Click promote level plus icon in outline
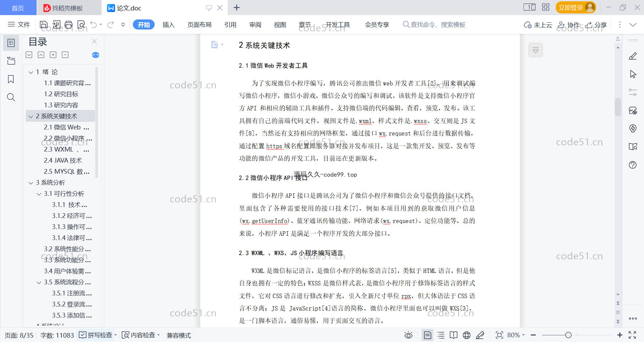The image size is (644, 342). click(53, 55)
